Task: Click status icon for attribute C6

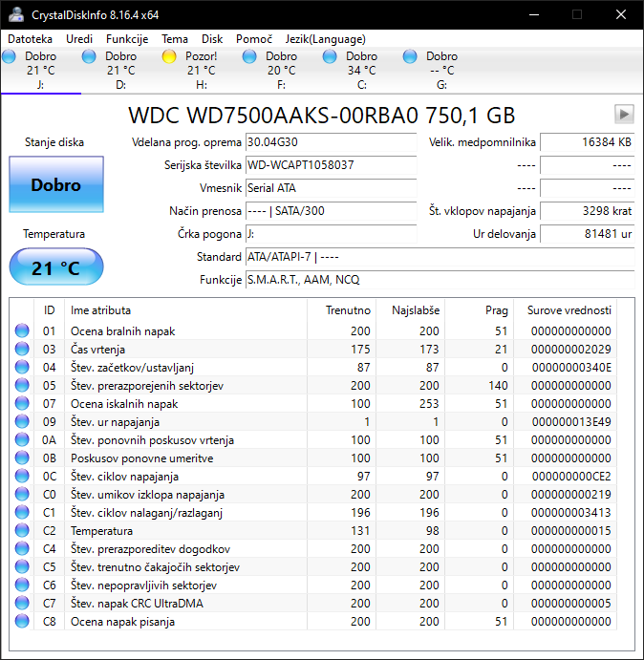Action: [x=22, y=585]
